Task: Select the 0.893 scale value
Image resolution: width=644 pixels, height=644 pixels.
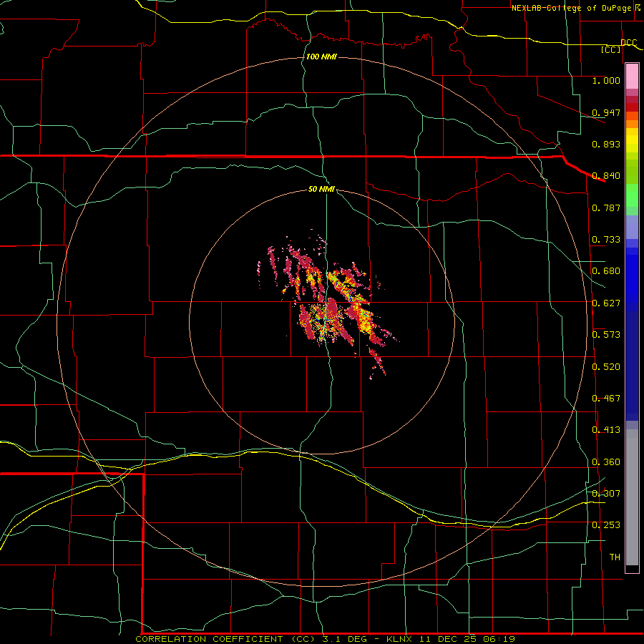Action: pyautogui.click(x=606, y=144)
